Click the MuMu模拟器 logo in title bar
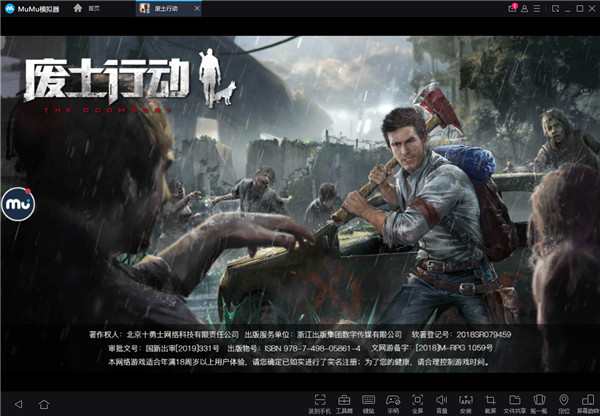600x416 pixels. point(32,8)
